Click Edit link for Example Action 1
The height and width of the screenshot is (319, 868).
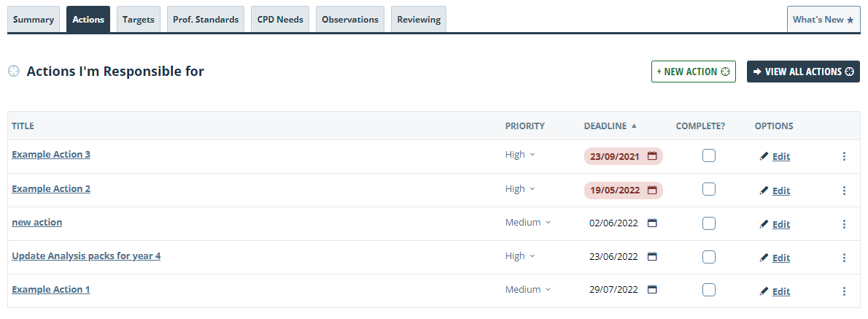[x=781, y=291]
